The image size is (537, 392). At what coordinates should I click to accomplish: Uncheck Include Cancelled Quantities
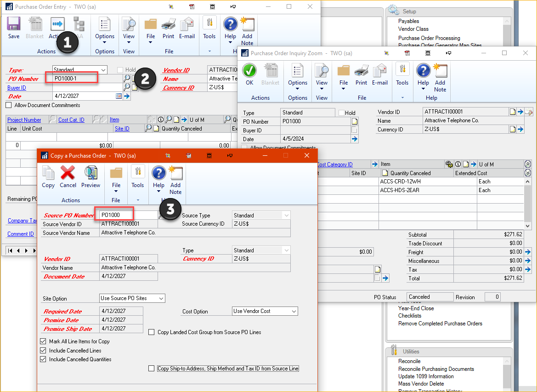tap(43, 359)
